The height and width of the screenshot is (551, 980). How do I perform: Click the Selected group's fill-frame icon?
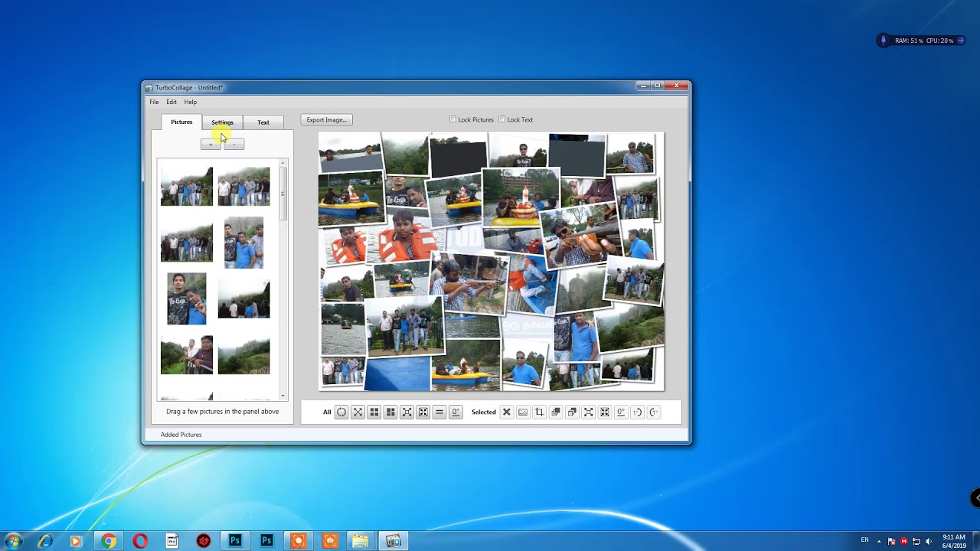605,412
